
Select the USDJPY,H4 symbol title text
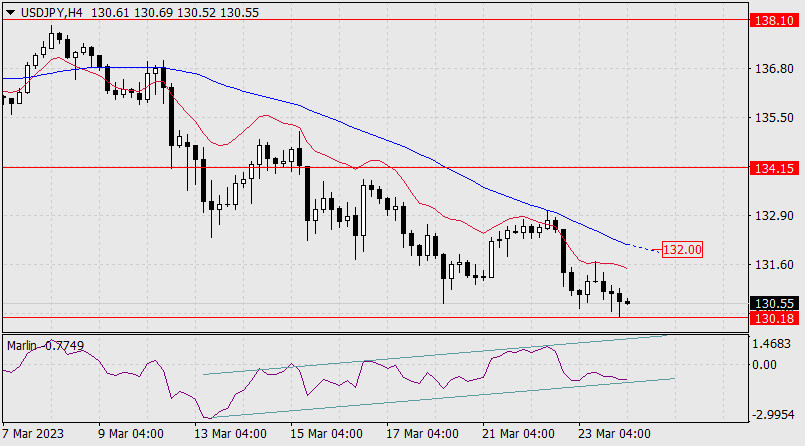click(x=51, y=13)
